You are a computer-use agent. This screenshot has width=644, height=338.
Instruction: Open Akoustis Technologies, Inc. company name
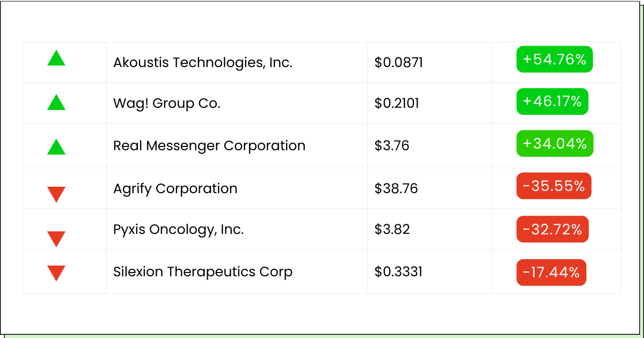coord(203,63)
